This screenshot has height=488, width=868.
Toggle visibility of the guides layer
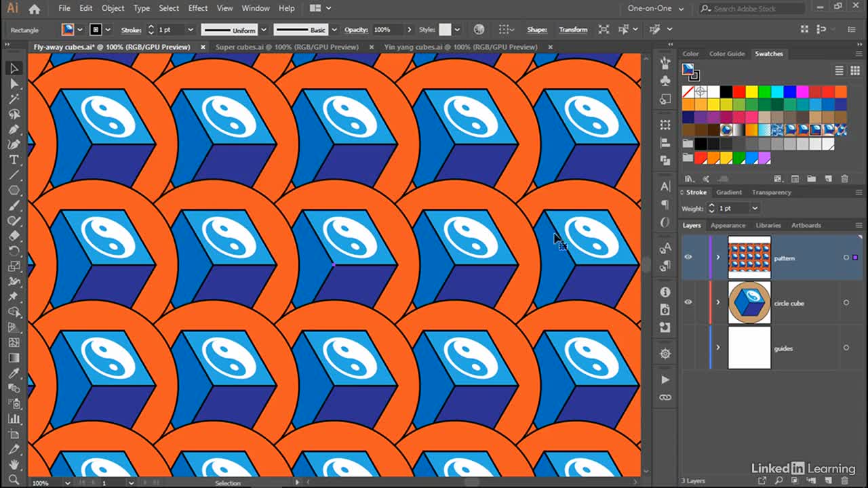coord(688,348)
